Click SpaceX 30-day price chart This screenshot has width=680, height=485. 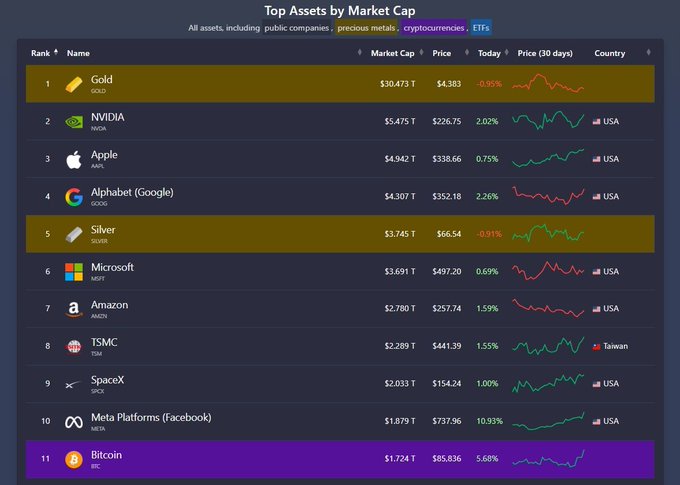(548, 383)
